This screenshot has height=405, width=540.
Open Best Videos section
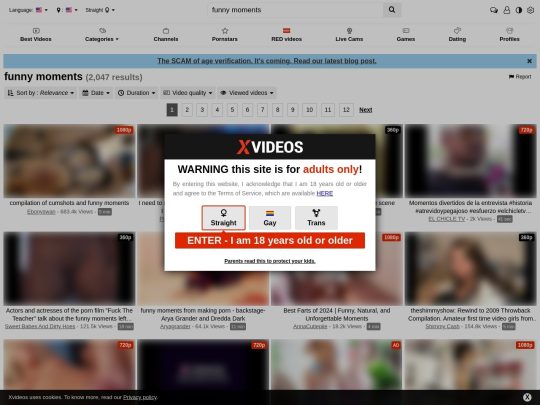[x=36, y=35]
